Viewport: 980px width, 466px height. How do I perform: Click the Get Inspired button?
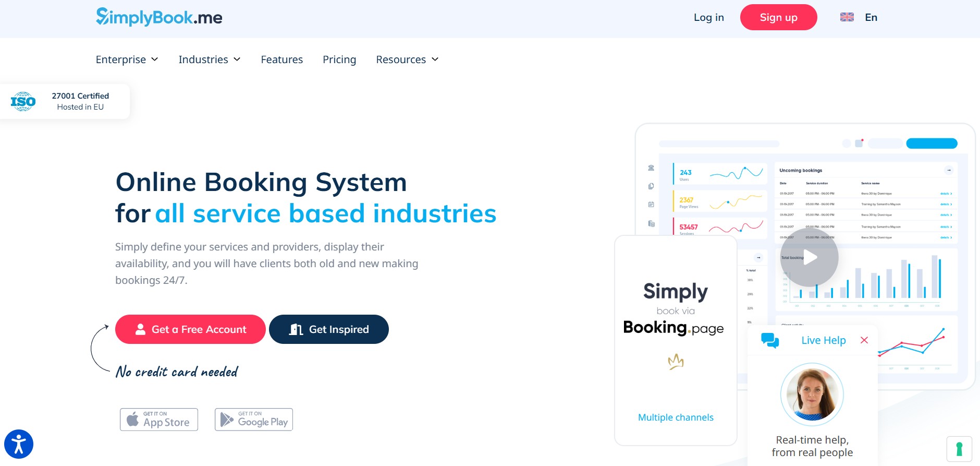(x=329, y=329)
